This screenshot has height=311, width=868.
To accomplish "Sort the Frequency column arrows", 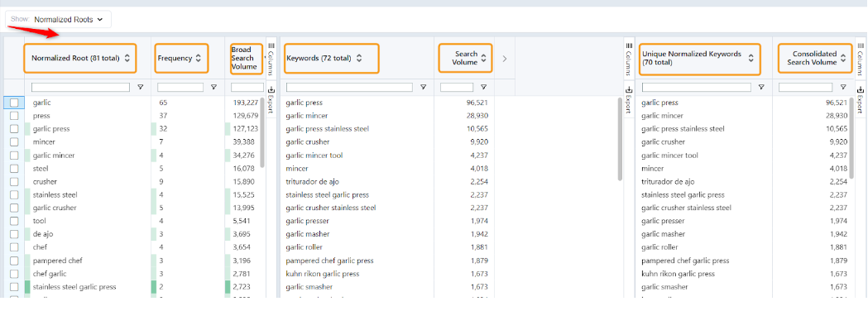I will click(199, 58).
